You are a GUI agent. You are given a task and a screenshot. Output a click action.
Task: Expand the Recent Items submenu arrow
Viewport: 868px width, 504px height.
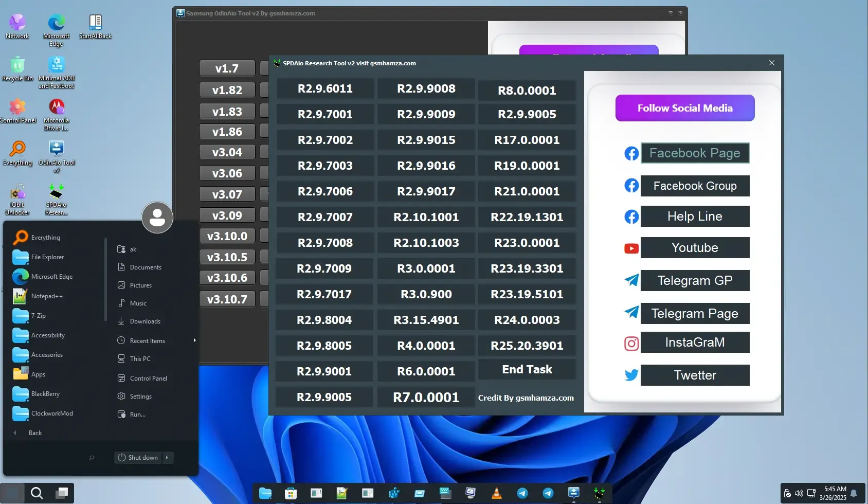pos(194,340)
